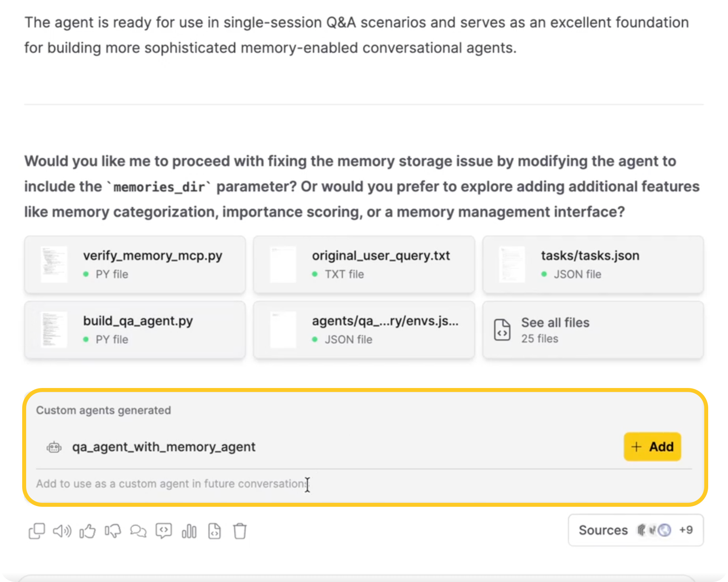Image resolution: width=728 pixels, height=582 pixels.
Task: Click the robot icon beside qa_agent_with_memory_agent
Action: [54, 447]
